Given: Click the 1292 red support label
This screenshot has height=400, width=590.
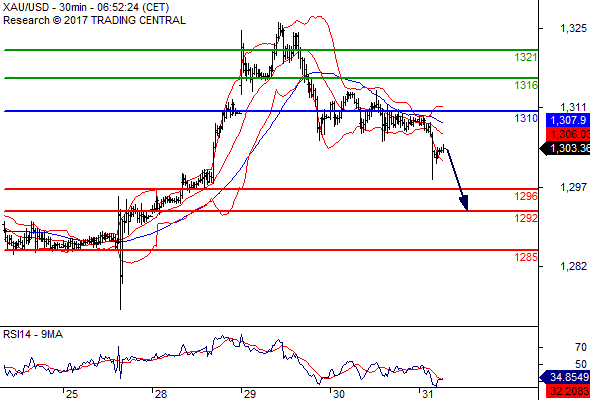Looking at the screenshot, I should [526, 218].
